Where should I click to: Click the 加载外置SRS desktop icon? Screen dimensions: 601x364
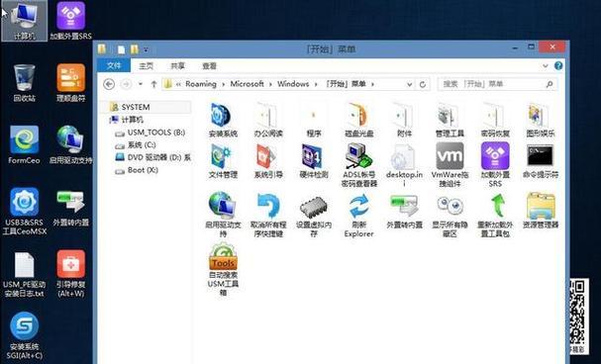71,21
